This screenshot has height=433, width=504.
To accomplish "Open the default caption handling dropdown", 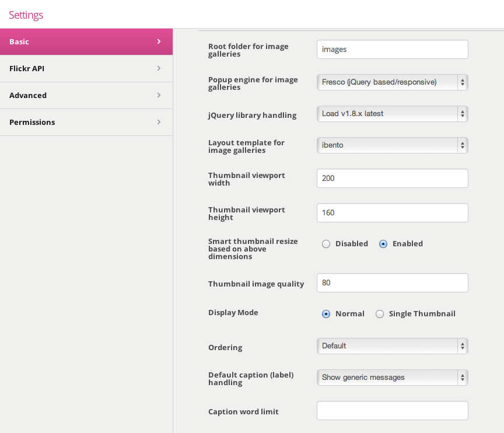I will (x=393, y=378).
